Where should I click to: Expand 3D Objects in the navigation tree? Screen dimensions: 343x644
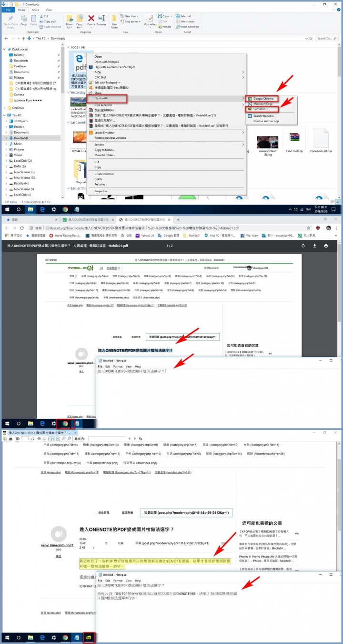click(7, 121)
